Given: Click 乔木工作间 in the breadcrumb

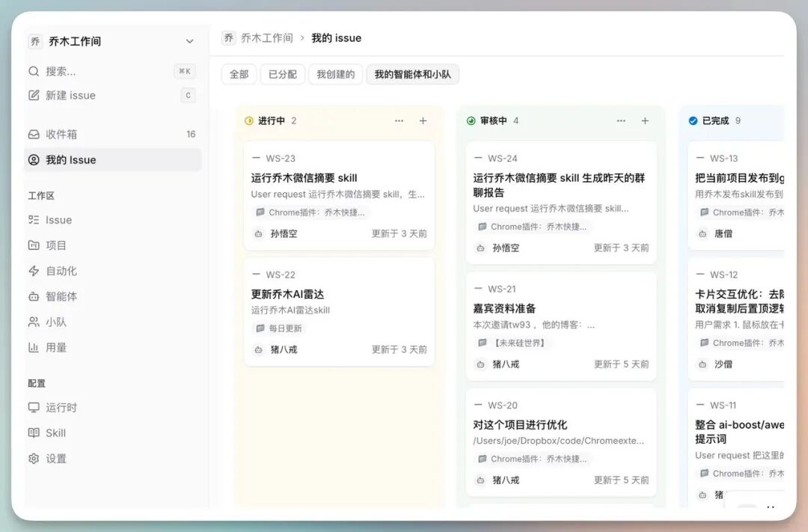Looking at the screenshot, I should (x=266, y=38).
